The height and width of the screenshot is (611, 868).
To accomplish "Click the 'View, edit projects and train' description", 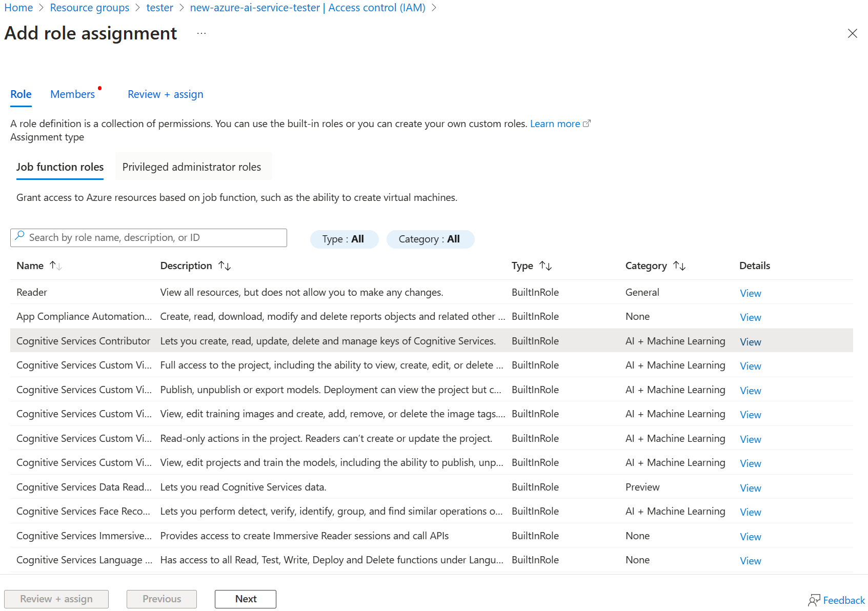I will (332, 462).
